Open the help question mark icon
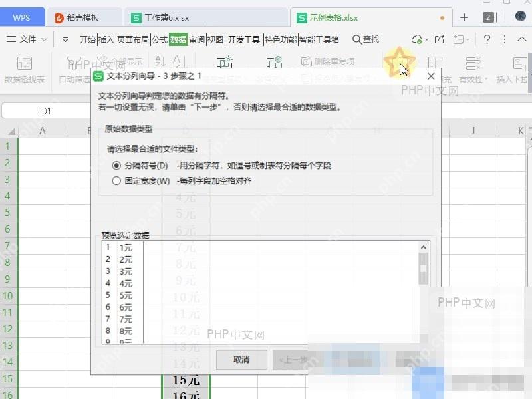Image resolution: width=532 pixels, height=399 pixels. click(487, 39)
